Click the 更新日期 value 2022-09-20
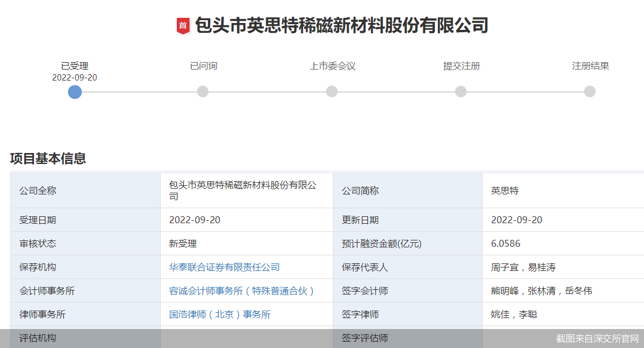Viewport: 644px width, 348px height. [517, 220]
